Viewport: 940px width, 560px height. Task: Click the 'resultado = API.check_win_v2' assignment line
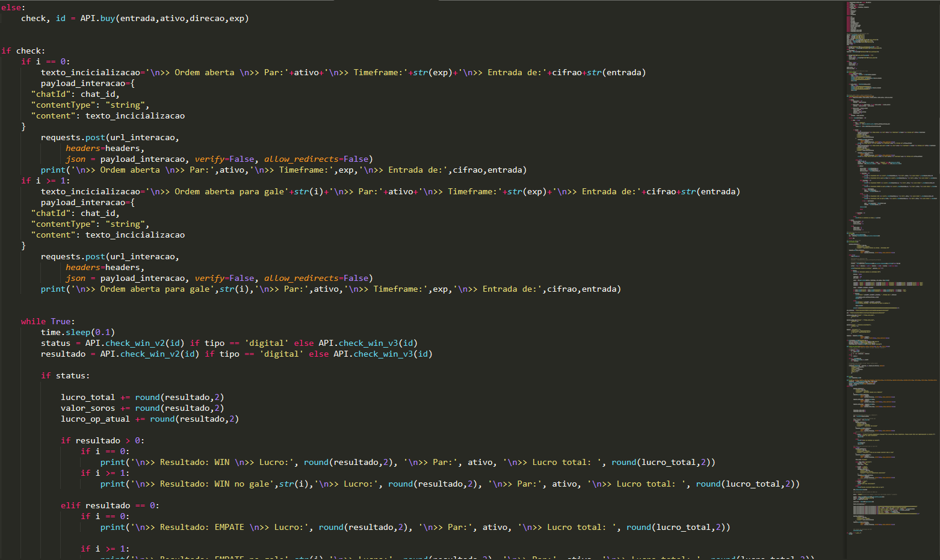tap(236, 354)
